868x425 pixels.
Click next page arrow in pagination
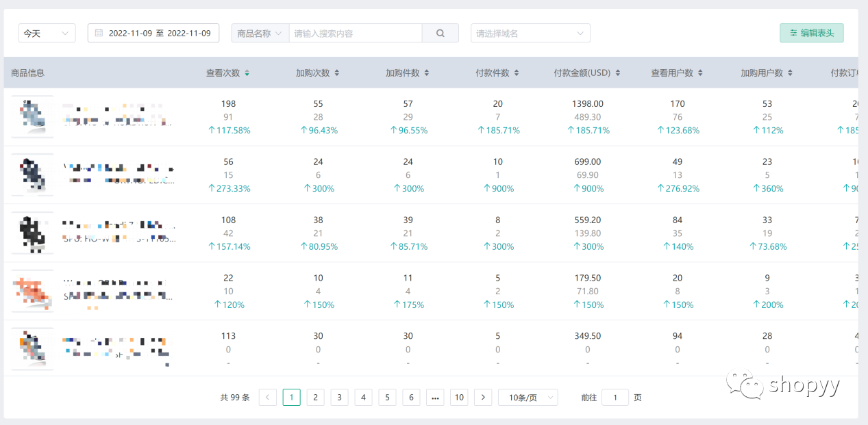(x=483, y=398)
